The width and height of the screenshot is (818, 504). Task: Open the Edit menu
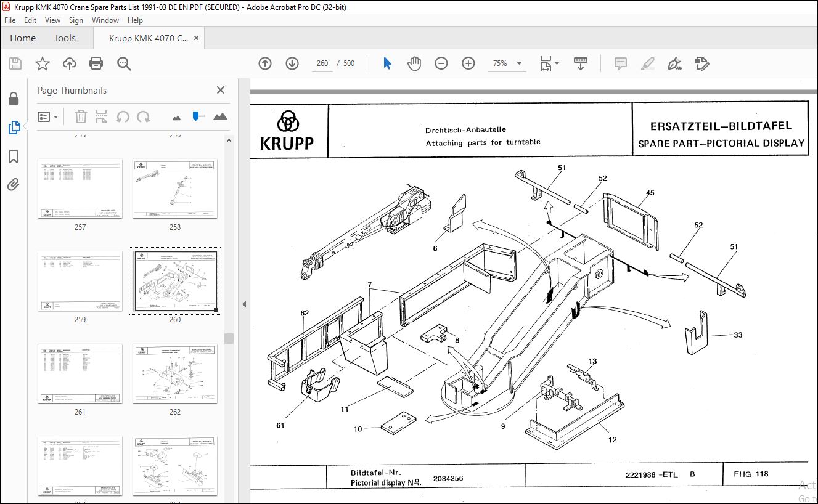[x=30, y=20]
